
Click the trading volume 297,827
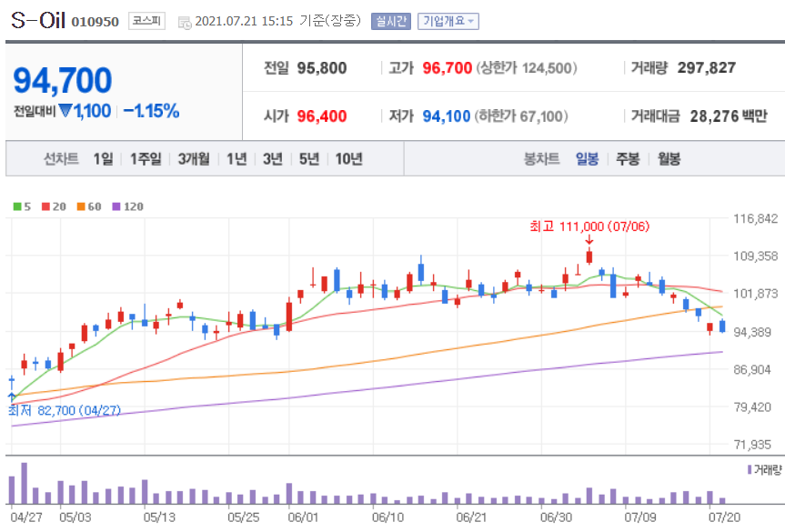click(707, 68)
